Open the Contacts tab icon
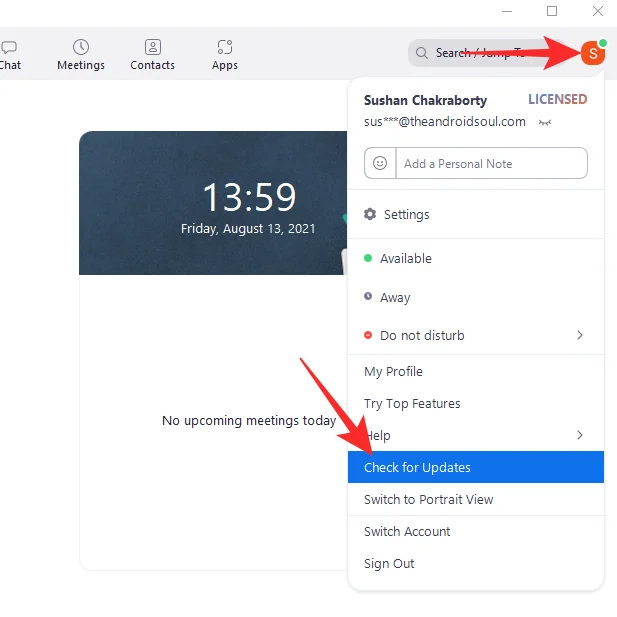The width and height of the screenshot is (617, 617). (152, 47)
